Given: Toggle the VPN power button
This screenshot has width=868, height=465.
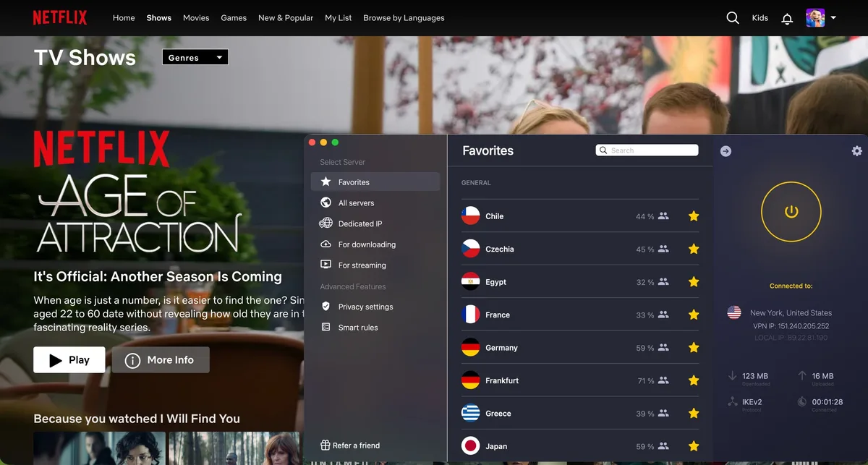Looking at the screenshot, I should coord(791,211).
